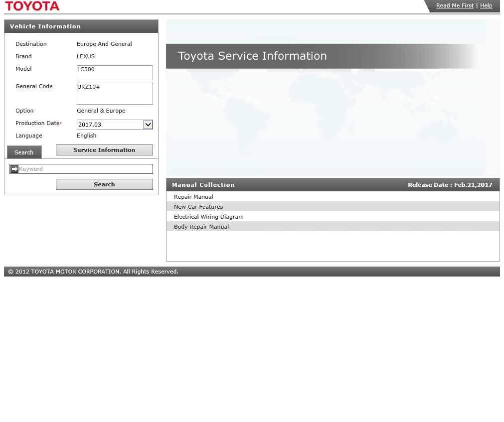Click the Toyota Service Information banner title
Screen dimensions: 504x422
tap(252, 56)
